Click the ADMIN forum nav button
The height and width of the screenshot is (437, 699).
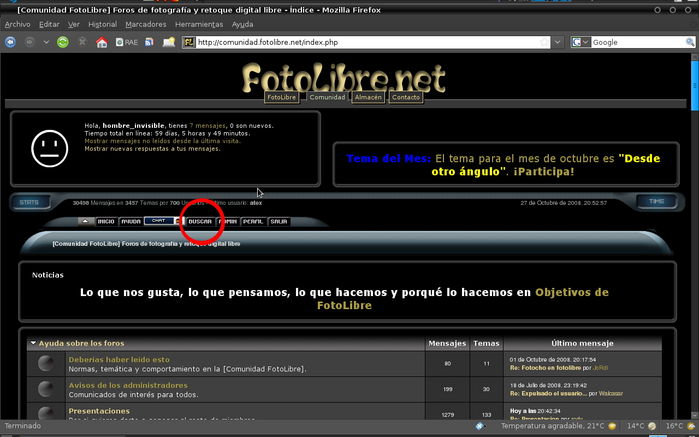pyautogui.click(x=228, y=222)
